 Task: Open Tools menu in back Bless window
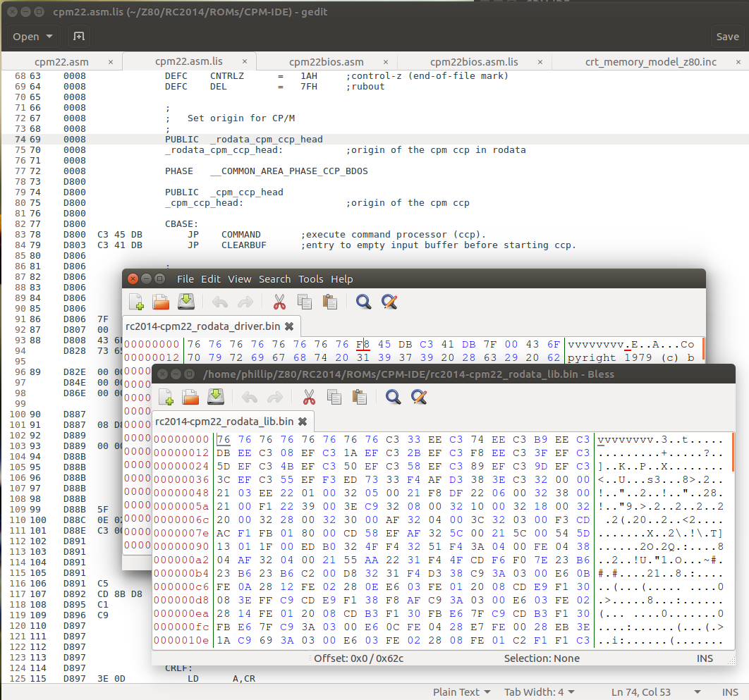[x=311, y=279]
